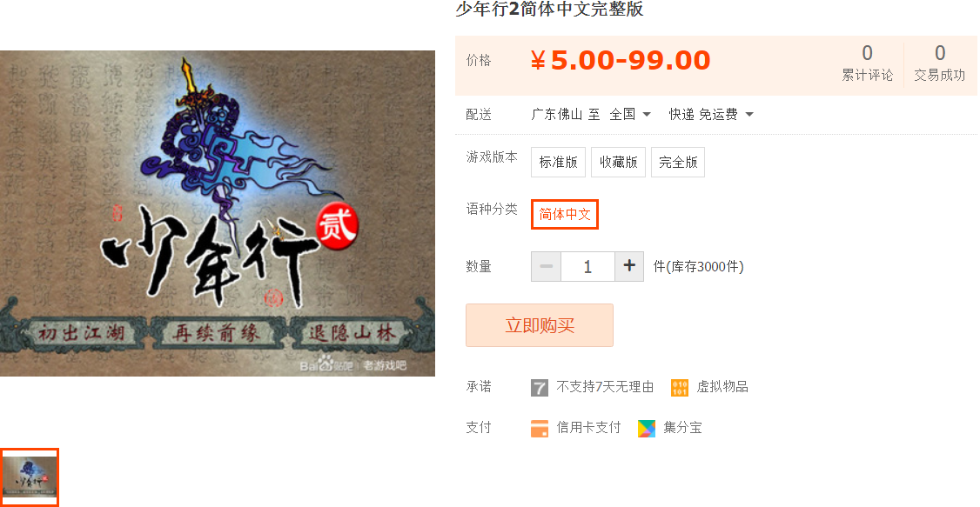
Task: Expand the 快递 免运费 shipping dropdown
Action: (x=711, y=114)
